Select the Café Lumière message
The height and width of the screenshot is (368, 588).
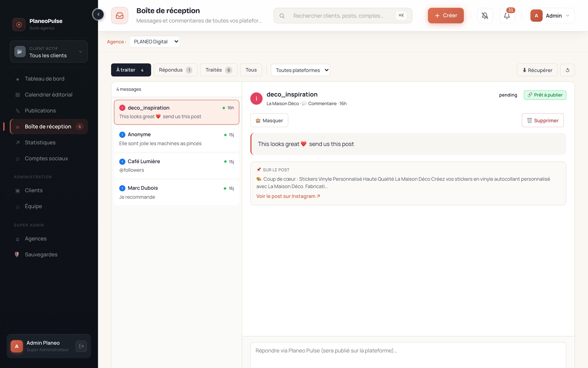pos(176,166)
